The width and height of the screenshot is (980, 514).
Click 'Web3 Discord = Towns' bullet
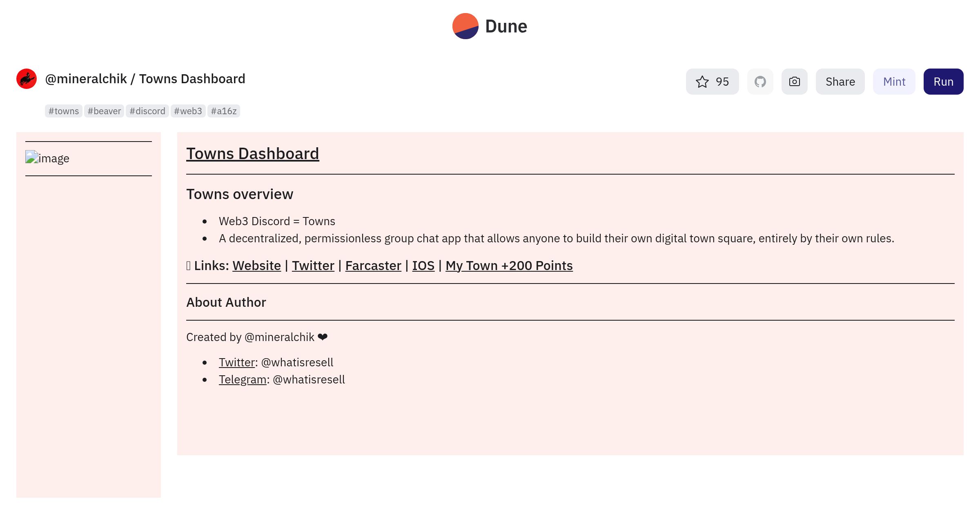[x=277, y=221]
